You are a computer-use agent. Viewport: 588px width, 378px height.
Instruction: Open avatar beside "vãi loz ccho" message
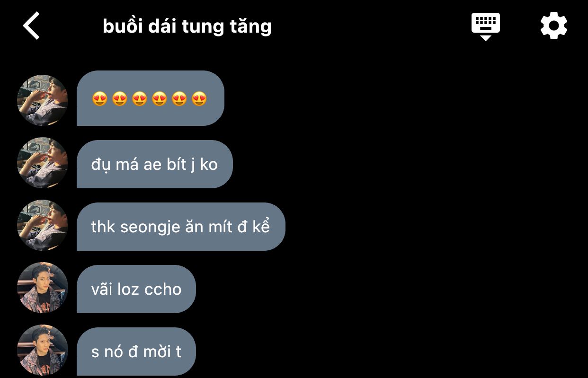[43, 288]
